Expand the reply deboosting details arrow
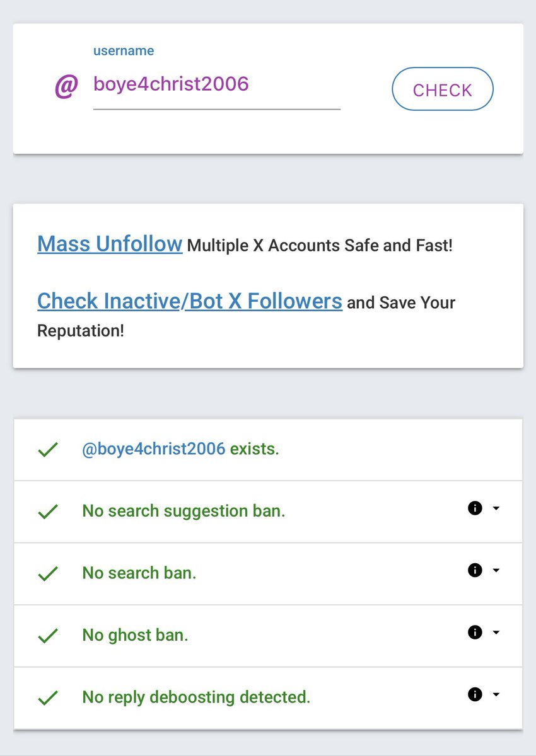Screen dimensions: 536x756 [x=496, y=695]
